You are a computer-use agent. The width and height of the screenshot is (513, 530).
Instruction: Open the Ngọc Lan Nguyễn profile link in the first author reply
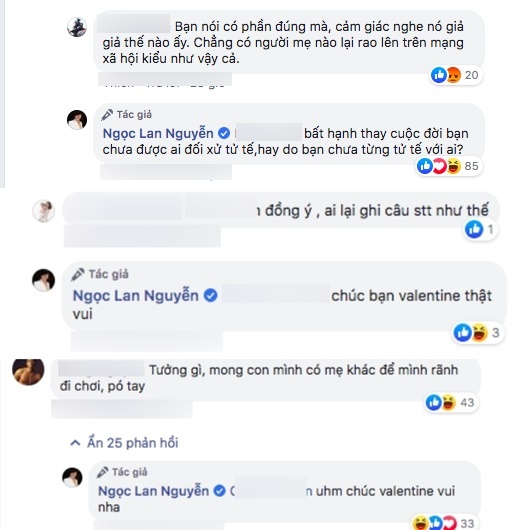click(158, 134)
